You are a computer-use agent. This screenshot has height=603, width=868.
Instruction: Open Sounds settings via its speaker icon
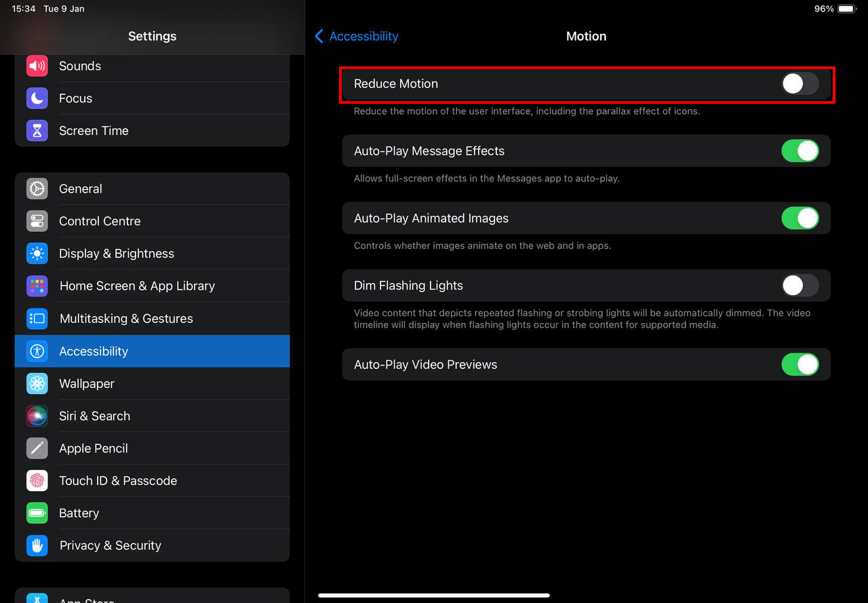tap(37, 66)
